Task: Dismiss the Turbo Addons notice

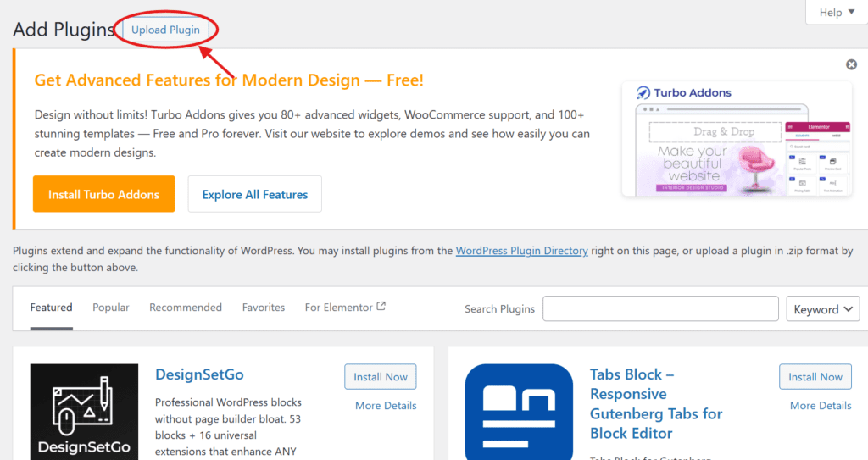Action: [851, 64]
